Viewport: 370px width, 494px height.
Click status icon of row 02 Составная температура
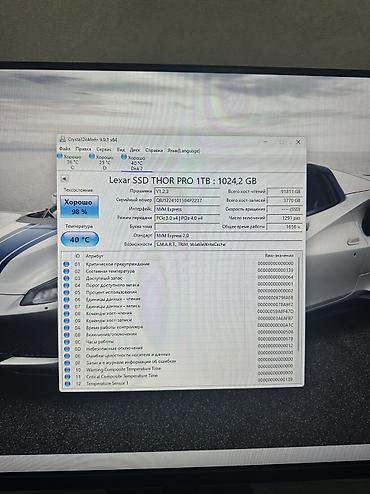[x=66, y=271]
